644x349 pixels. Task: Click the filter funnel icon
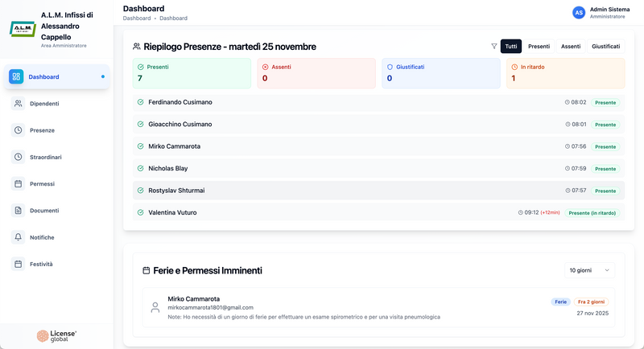(494, 47)
